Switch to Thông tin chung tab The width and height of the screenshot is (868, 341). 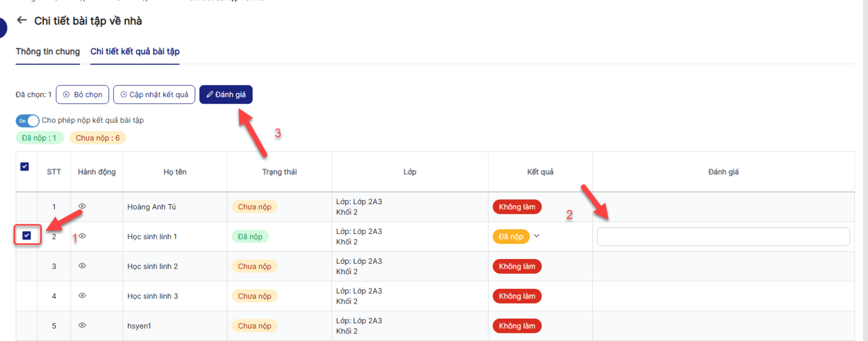(48, 52)
